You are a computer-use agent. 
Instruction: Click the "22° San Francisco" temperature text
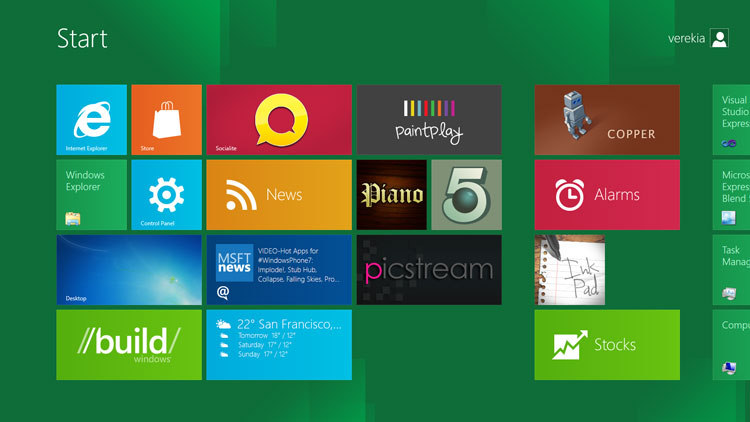click(x=289, y=324)
